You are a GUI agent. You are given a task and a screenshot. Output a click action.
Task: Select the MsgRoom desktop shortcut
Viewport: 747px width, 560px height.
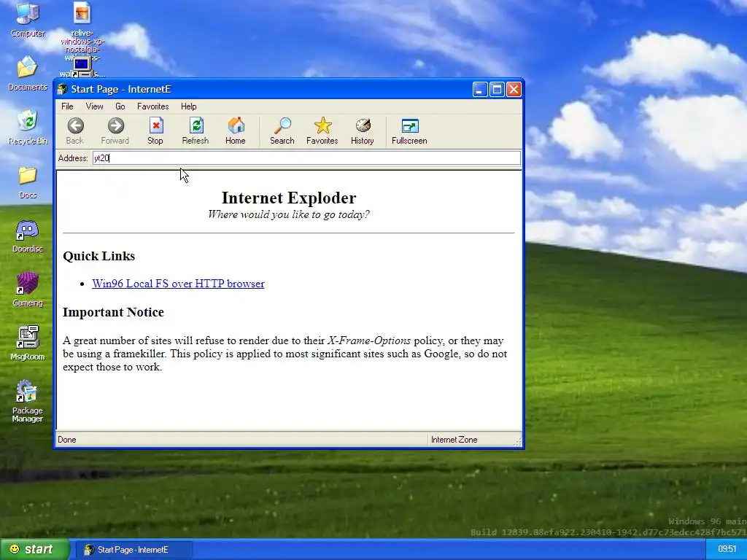click(x=28, y=344)
